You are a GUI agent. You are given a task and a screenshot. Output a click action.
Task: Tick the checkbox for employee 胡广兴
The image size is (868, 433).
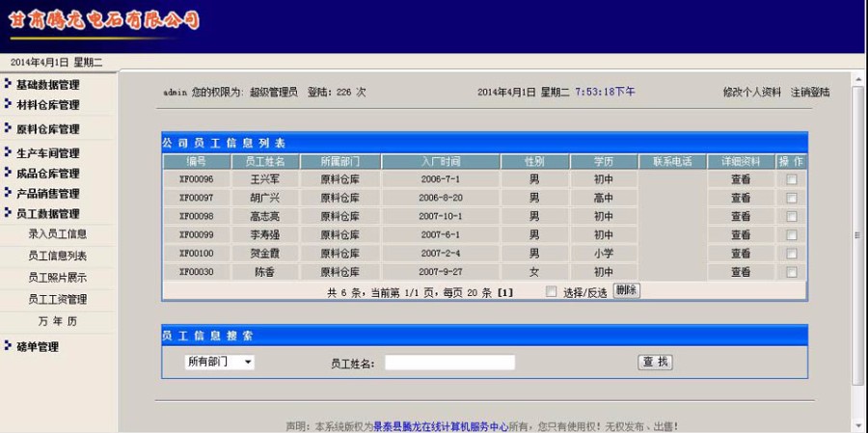pos(792,198)
